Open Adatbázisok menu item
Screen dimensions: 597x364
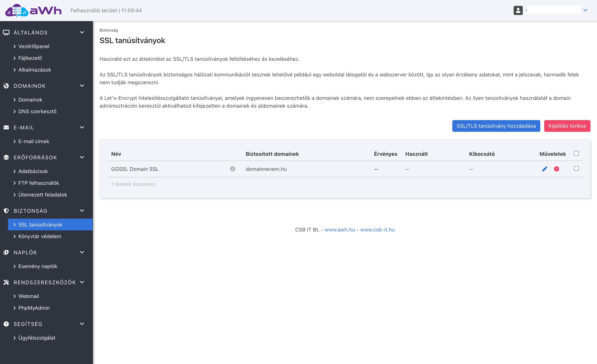coord(33,171)
